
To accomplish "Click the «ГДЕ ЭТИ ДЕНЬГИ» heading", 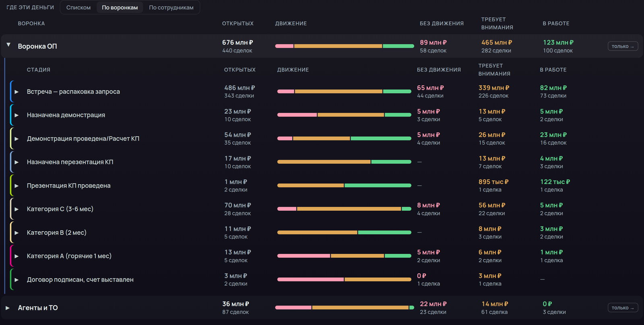I will pos(30,8).
